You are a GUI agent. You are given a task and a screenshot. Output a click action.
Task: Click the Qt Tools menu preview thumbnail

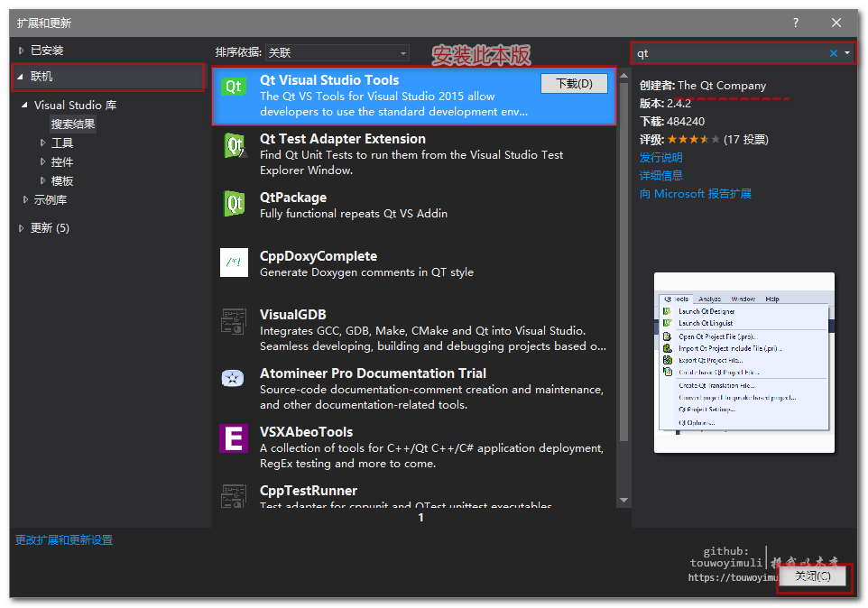(x=744, y=363)
